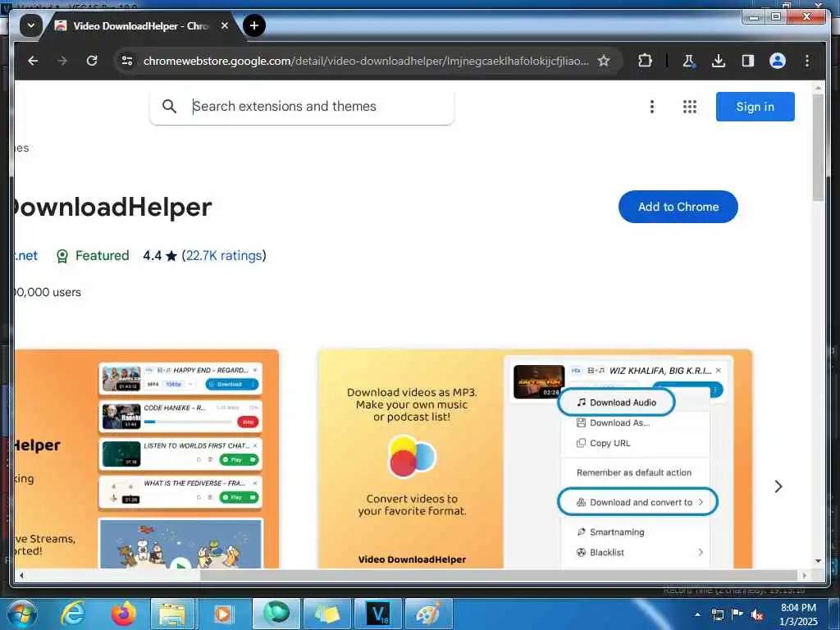Click the page's vertical scrollbar thumb
This screenshot has width=840, height=630.
click(x=818, y=148)
